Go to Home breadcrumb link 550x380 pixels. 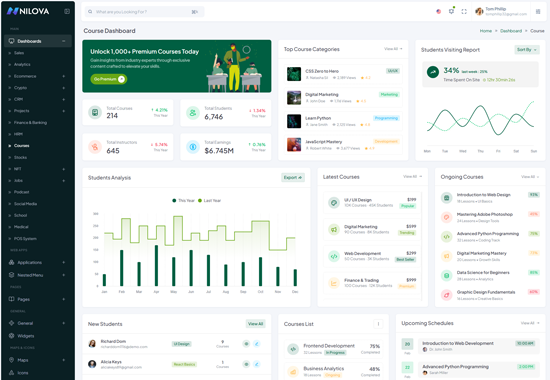[486, 31]
